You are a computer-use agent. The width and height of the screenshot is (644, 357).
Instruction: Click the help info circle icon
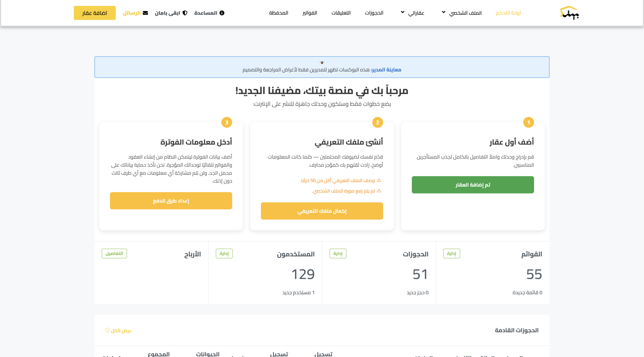[x=222, y=13]
